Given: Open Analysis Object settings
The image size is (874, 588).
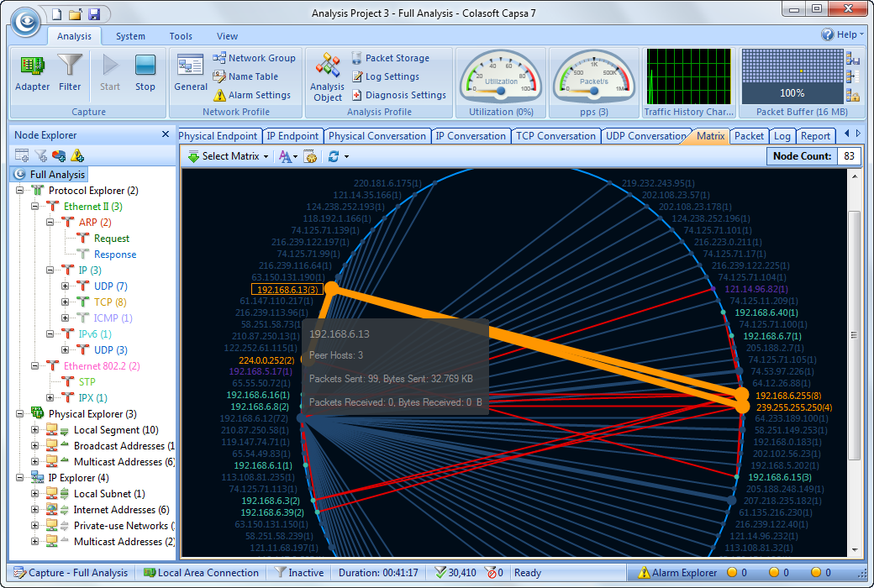Looking at the screenshot, I should point(327,76).
